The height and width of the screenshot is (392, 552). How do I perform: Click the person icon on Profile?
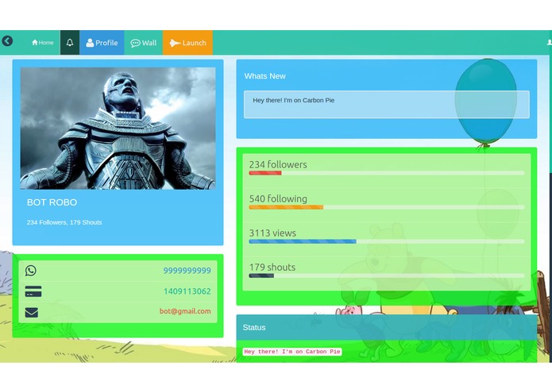pyautogui.click(x=90, y=43)
